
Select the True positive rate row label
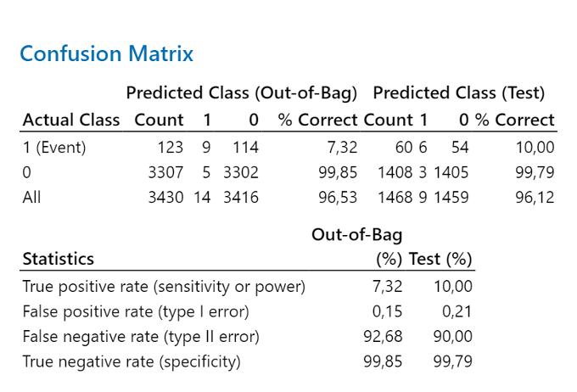point(164,287)
